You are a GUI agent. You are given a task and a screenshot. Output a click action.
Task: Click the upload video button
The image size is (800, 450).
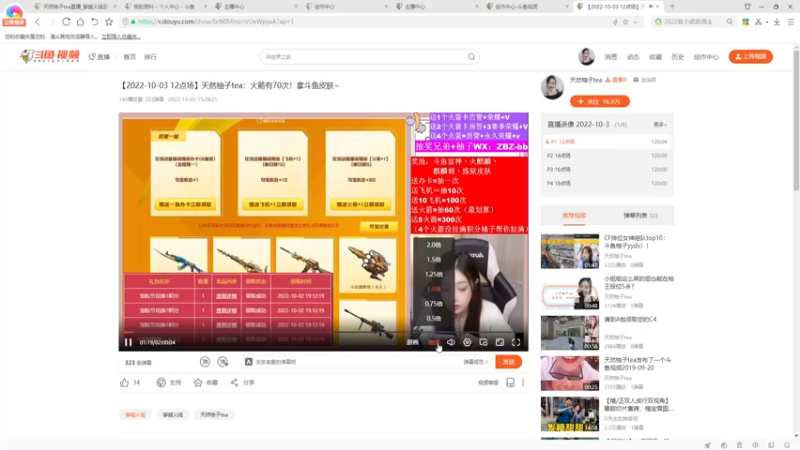(x=751, y=56)
